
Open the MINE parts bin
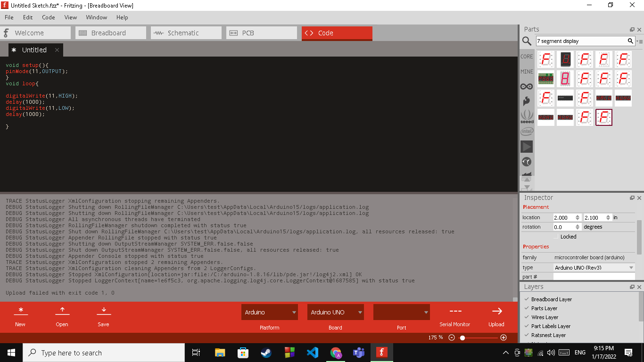(527, 71)
